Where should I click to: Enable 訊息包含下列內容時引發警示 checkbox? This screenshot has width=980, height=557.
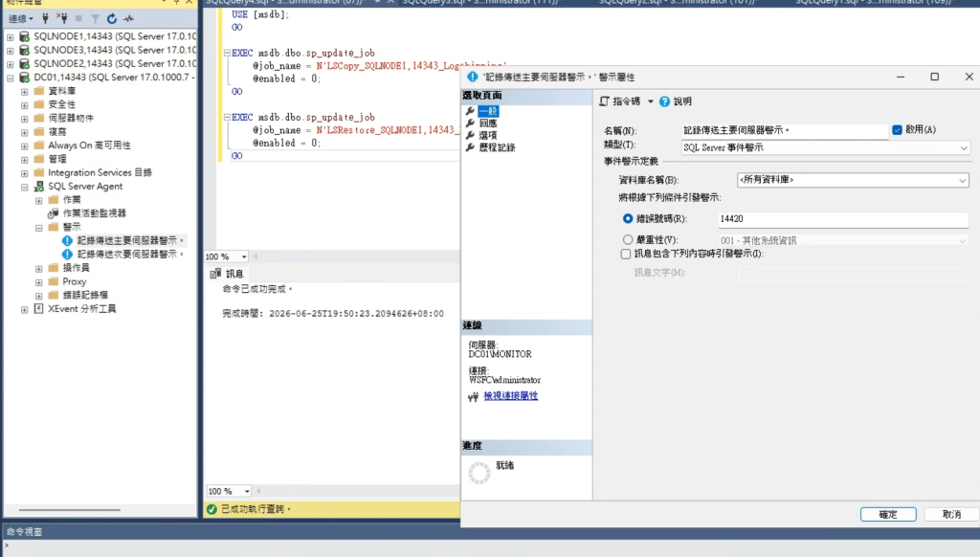pos(626,254)
